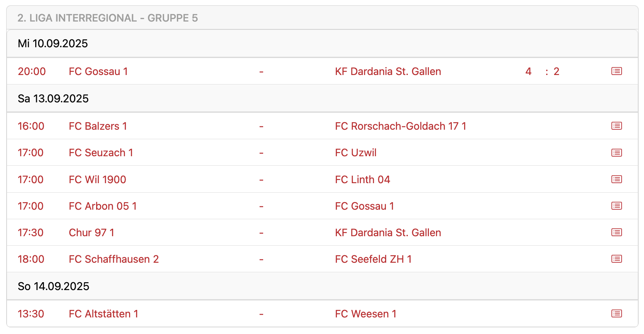Click the FC Gossau 1 home team link at 20:00

98,71
